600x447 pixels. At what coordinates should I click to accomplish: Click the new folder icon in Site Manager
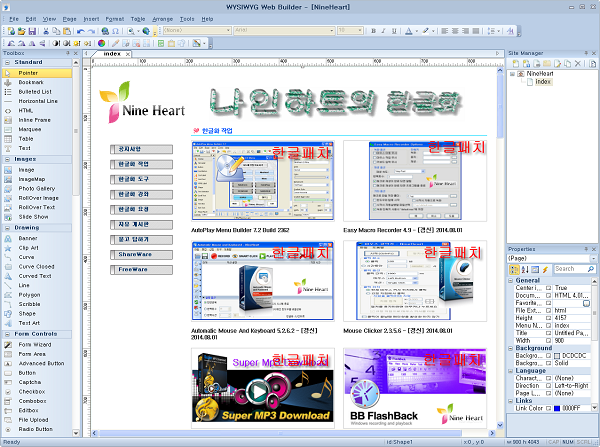click(547, 64)
